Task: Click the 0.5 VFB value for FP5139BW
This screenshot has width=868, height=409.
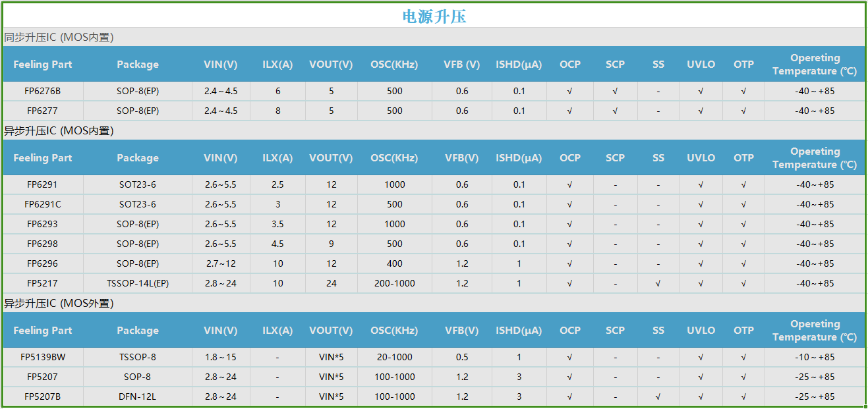Action: 462,357
